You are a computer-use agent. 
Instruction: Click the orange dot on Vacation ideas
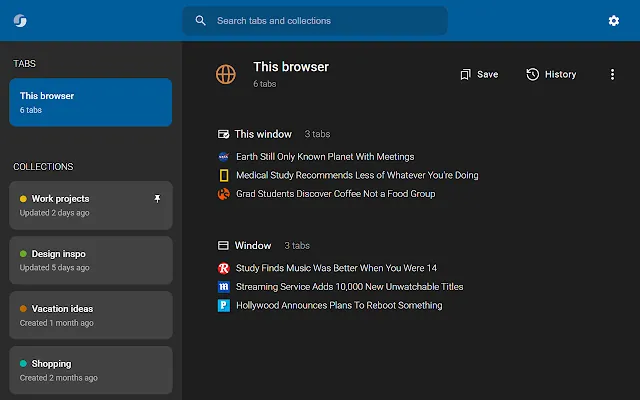(x=23, y=309)
